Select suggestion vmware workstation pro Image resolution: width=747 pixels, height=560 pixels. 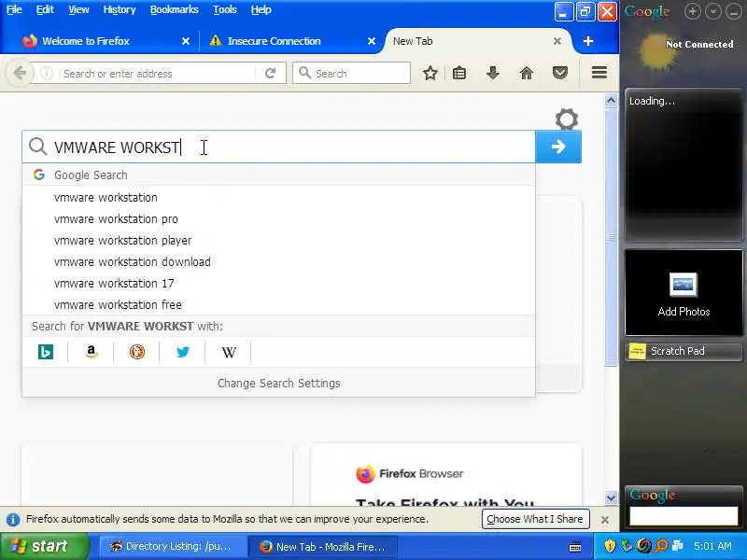click(278, 218)
